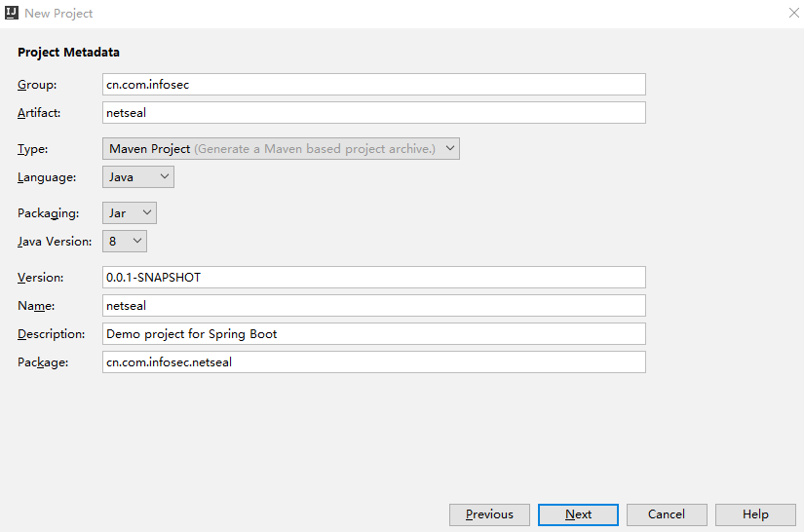Click the Name input field
The width and height of the screenshot is (804, 532).
coord(374,306)
